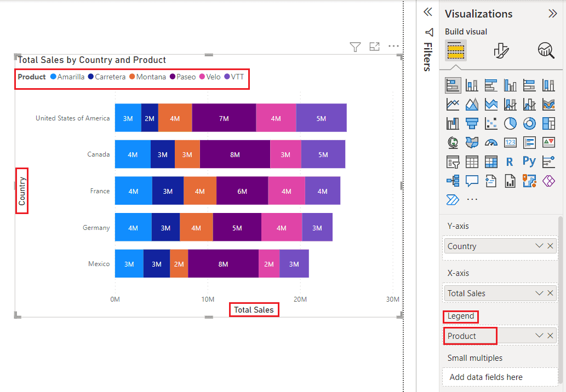Select the Q&A speech bubble visual
The width and height of the screenshot is (566, 392).
472,181
